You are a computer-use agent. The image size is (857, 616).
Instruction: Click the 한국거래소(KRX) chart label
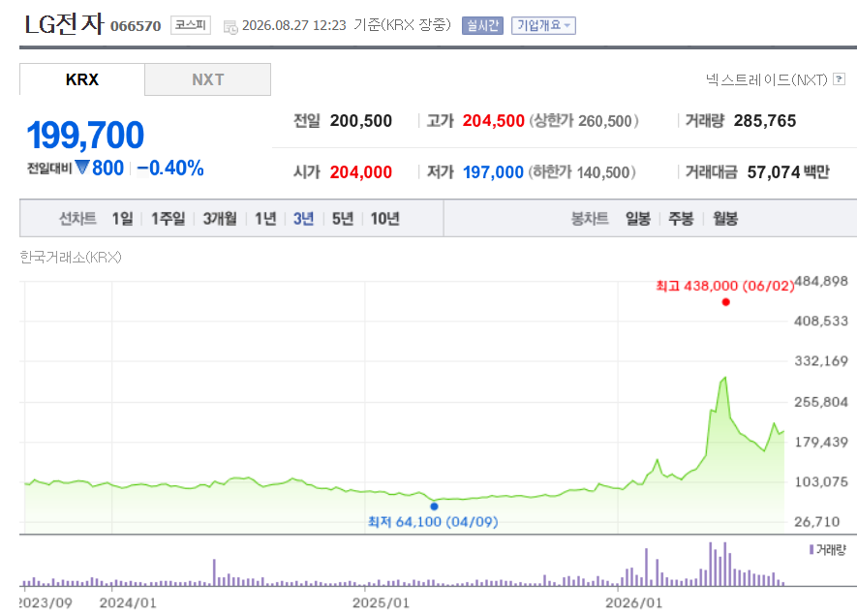[71, 257]
